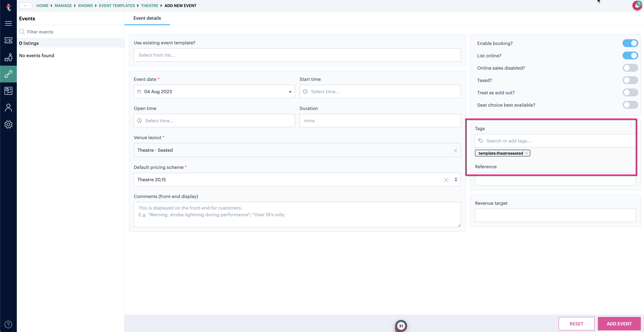This screenshot has height=332, width=644.
Task: Enable Seat choice best available switch
Action: [x=630, y=105]
